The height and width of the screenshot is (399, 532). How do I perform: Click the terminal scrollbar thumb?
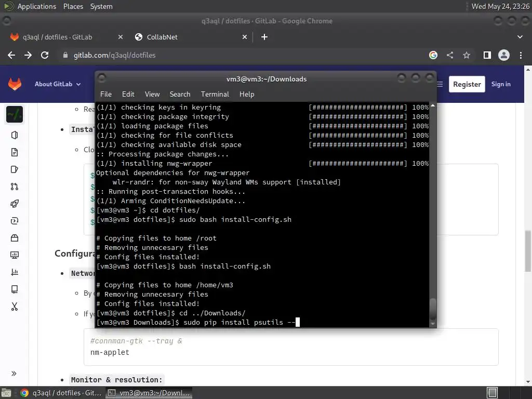pyautogui.click(x=433, y=309)
